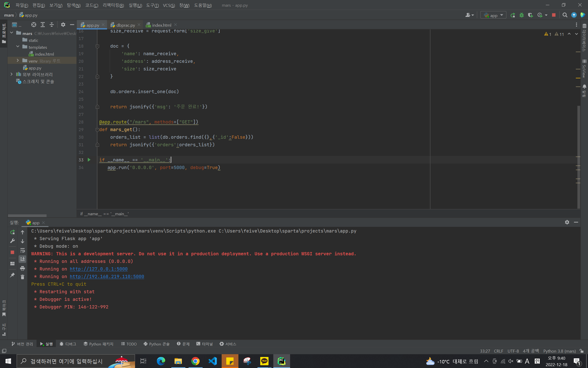This screenshot has height=368, width=588.
Task: Fold the mars_get function at line 29
Action: (97, 130)
